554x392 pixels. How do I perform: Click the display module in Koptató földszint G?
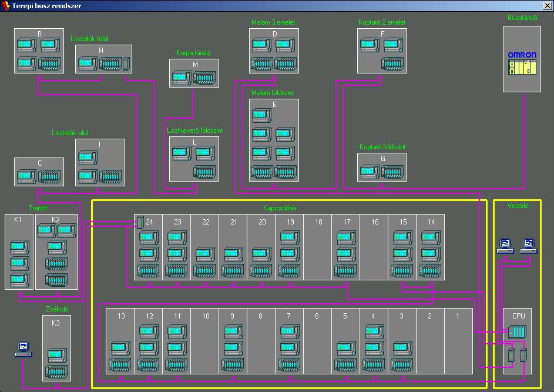370,172
